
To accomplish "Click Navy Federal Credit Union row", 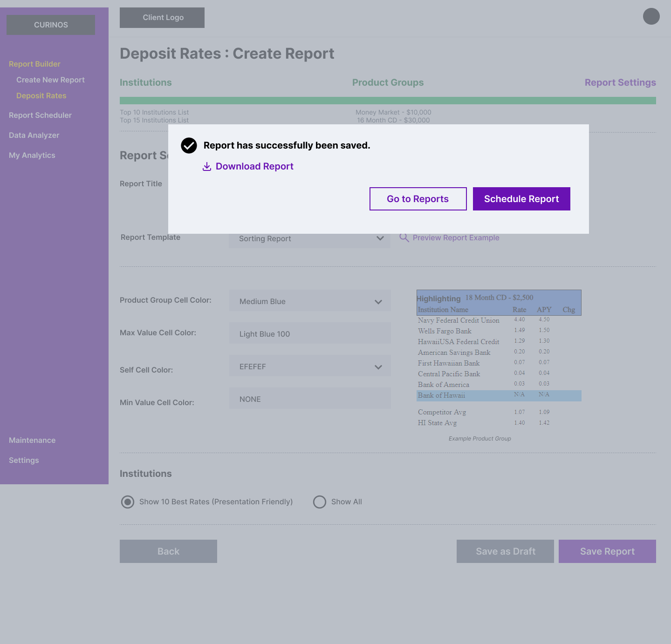I will [x=499, y=320].
